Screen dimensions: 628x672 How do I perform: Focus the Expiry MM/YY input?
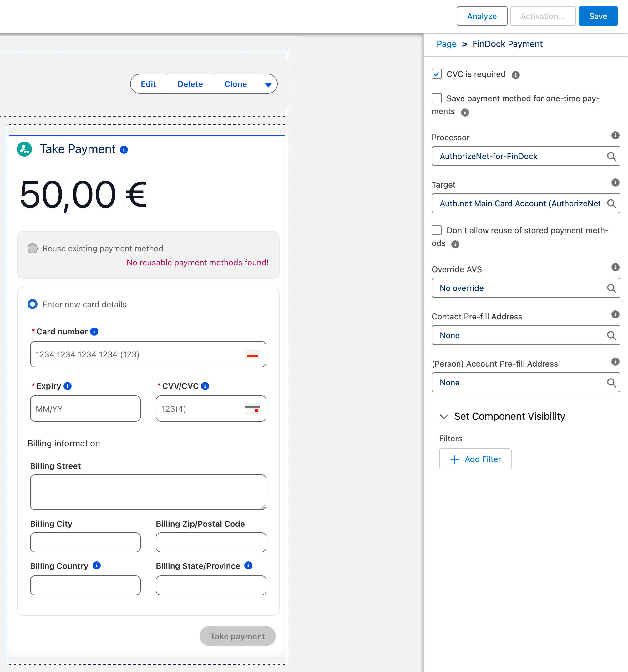tap(85, 409)
